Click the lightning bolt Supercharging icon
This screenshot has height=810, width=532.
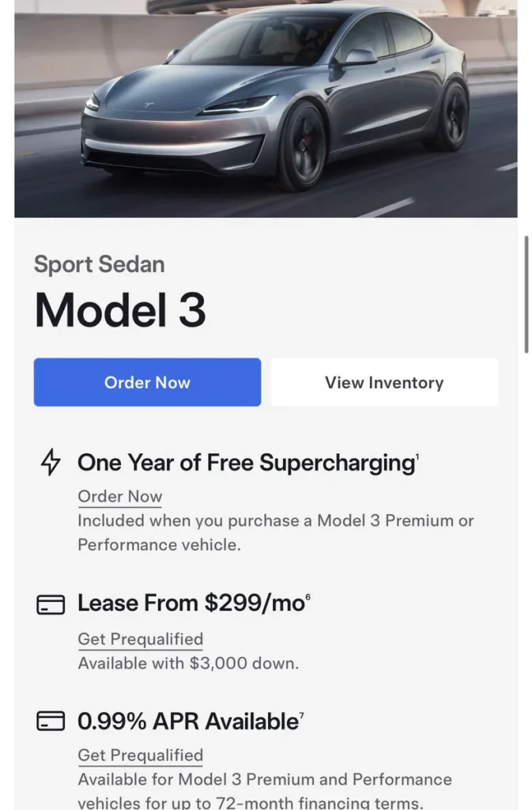pos(51,463)
